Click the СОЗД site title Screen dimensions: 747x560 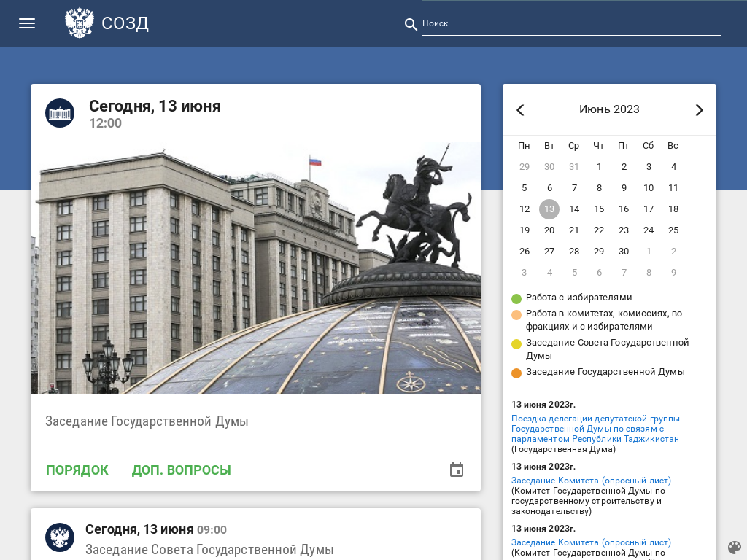click(125, 23)
